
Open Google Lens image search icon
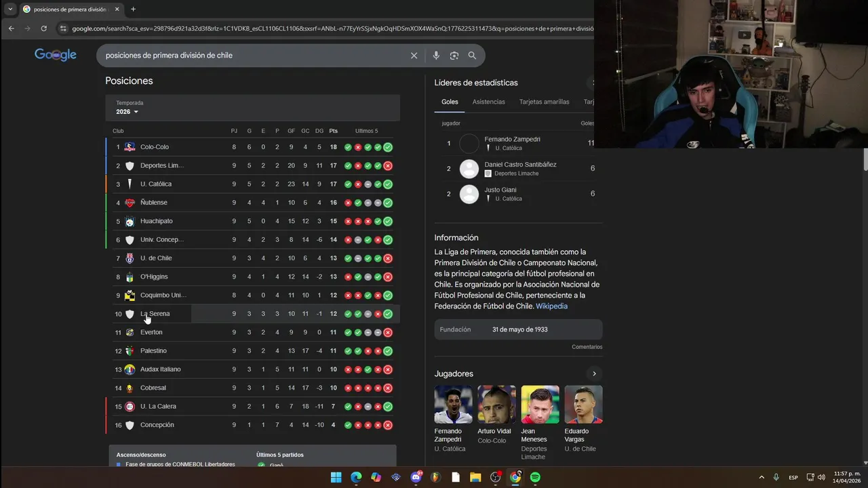[454, 56]
